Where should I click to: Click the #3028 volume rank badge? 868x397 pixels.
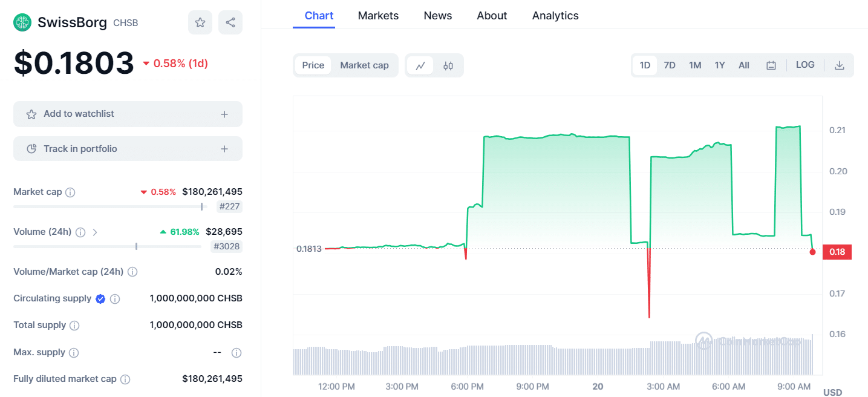pyautogui.click(x=226, y=246)
